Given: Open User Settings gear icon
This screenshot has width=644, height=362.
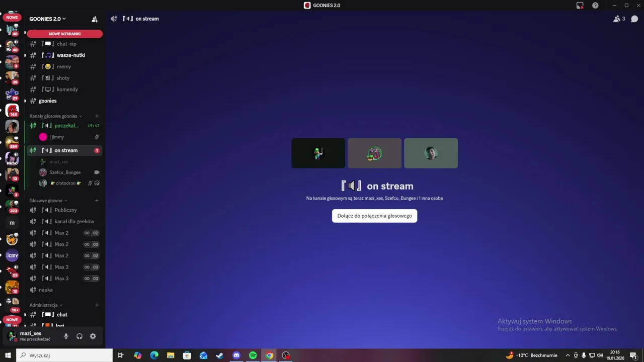Looking at the screenshot, I should (x=93, y=336).
